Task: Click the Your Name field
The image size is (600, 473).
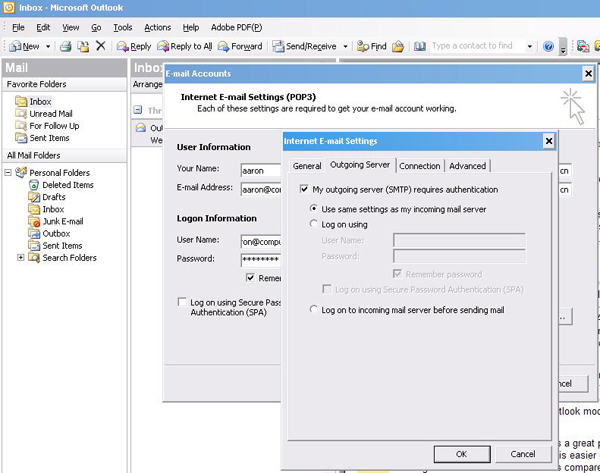Action: 261,170
